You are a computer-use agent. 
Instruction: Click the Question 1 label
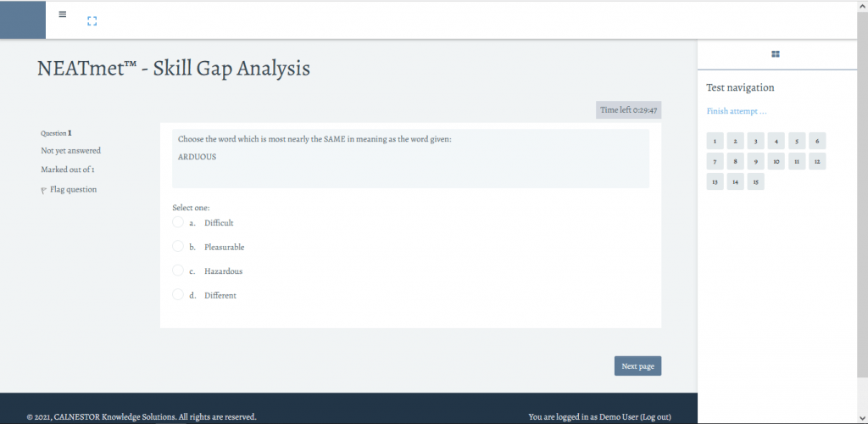pos(57,133)
